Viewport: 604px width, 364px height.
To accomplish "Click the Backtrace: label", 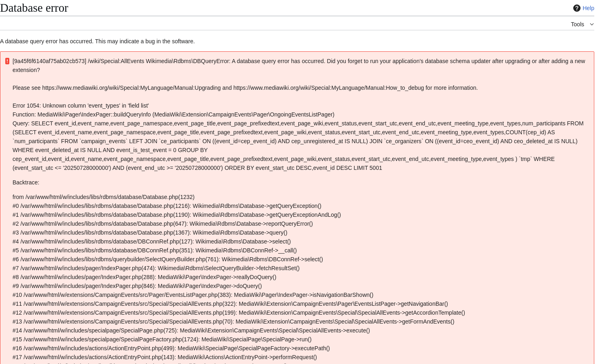I will [26, 182].
